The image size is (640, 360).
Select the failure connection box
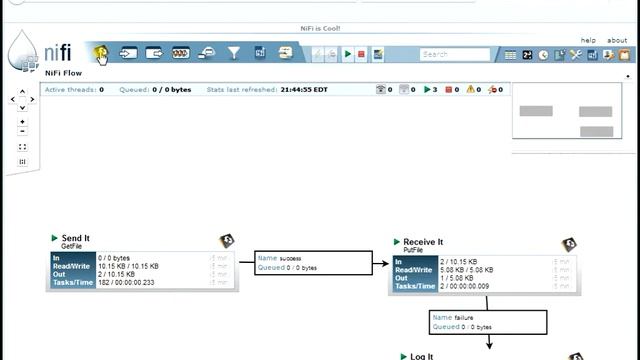point(488,322)
